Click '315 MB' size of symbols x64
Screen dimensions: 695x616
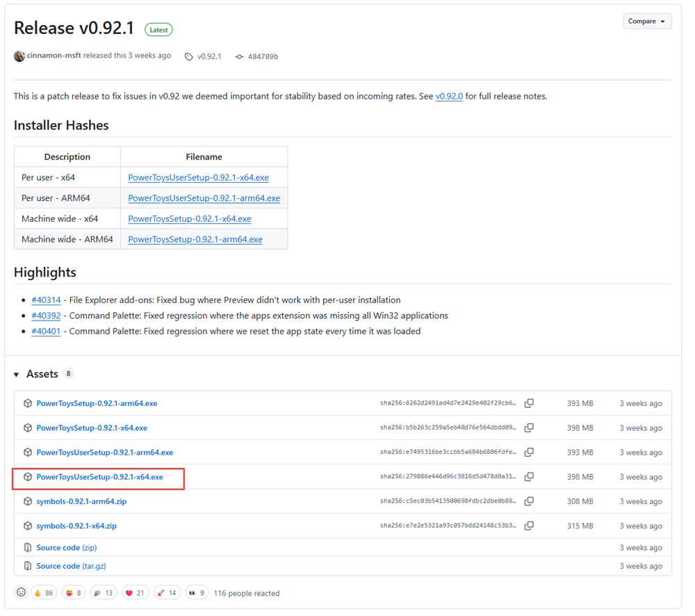(580, 526)
